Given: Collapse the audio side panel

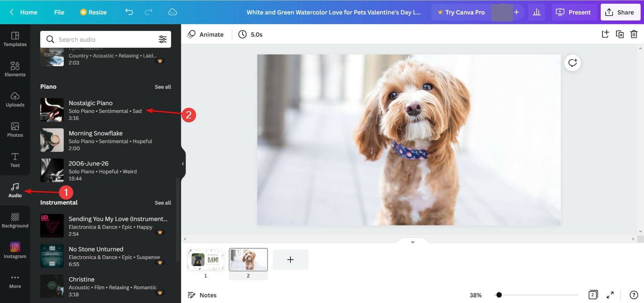Looking at the screenshot, I should click(x=183, y=164).
